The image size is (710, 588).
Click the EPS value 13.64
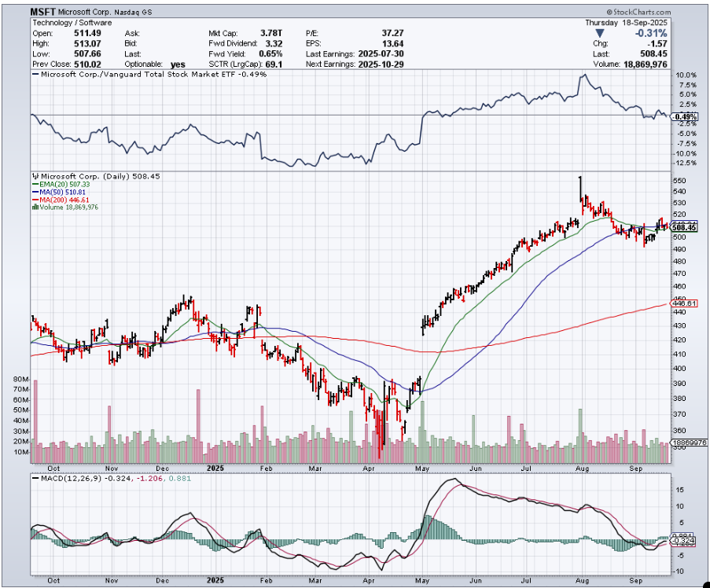[392, 44]
